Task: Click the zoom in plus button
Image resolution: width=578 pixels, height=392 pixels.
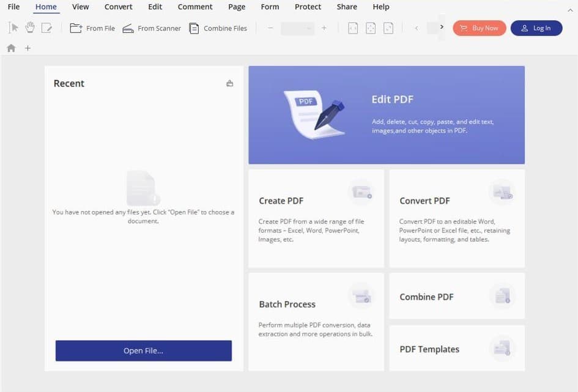Action: [324, 28]
